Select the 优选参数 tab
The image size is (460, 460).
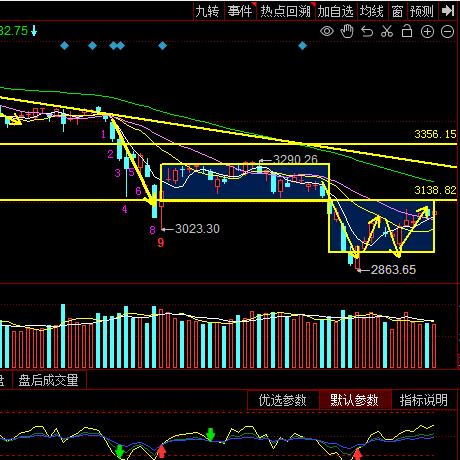click(283, 400)
